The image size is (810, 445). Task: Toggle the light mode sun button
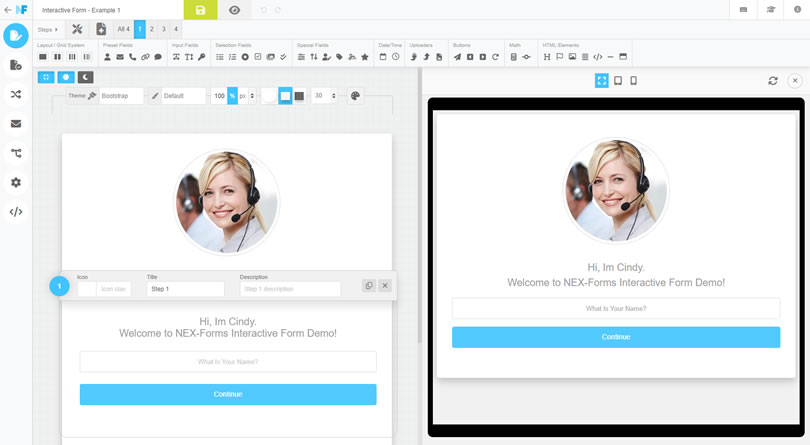[66, 78]
